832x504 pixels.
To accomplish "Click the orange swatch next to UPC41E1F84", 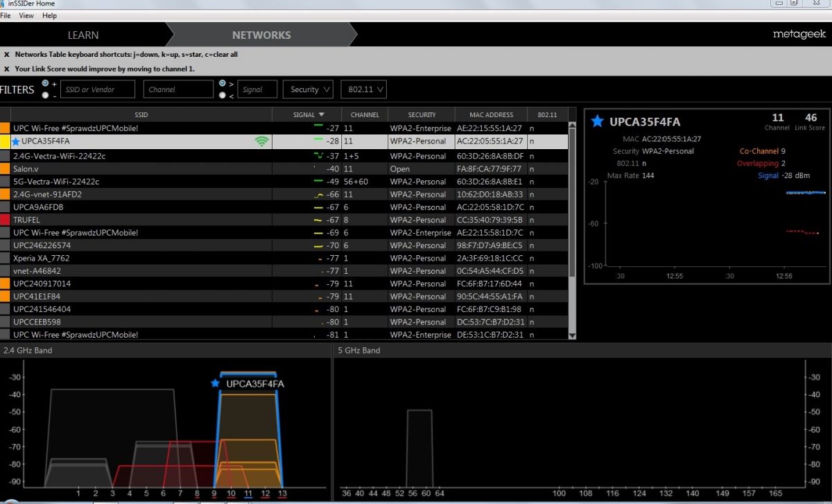I will pyautogui.click(x=5, y=296).
